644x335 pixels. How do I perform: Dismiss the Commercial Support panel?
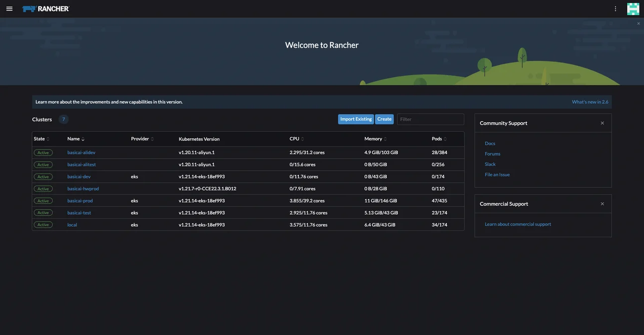tap(602, 204)
